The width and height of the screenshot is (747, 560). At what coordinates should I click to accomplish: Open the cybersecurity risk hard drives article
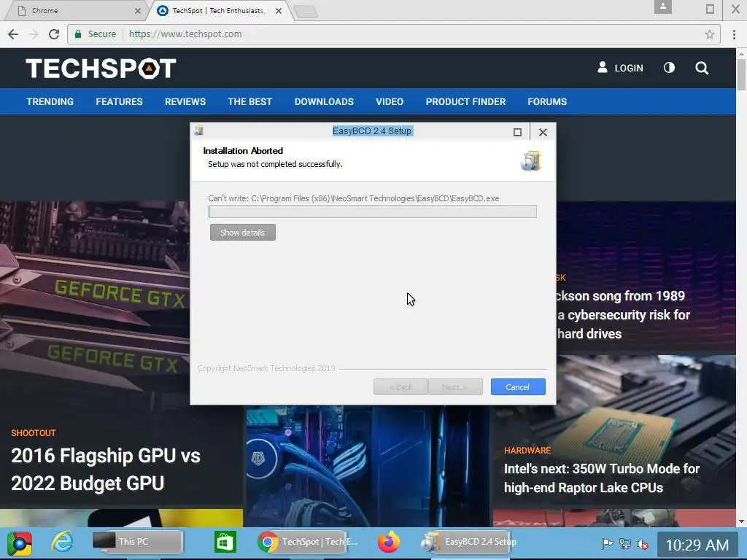pos(623,315)
